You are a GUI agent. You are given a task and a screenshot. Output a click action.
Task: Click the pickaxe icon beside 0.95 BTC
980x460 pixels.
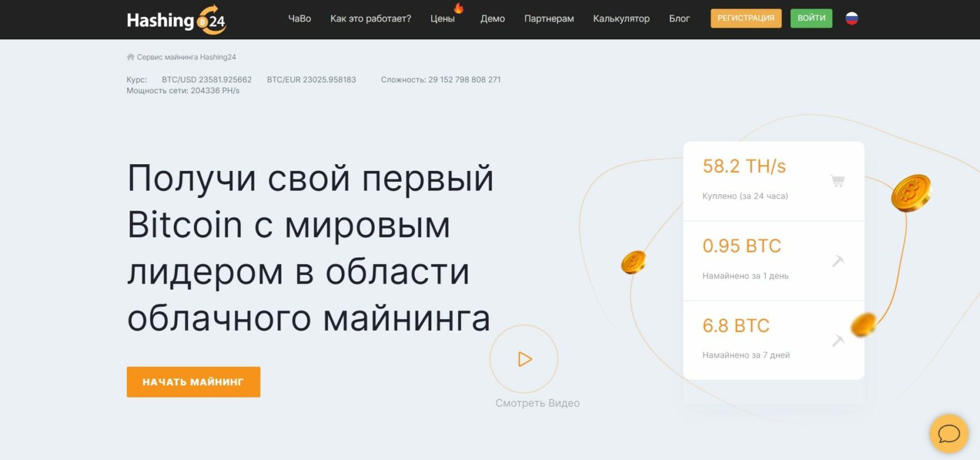coord(838,261)
